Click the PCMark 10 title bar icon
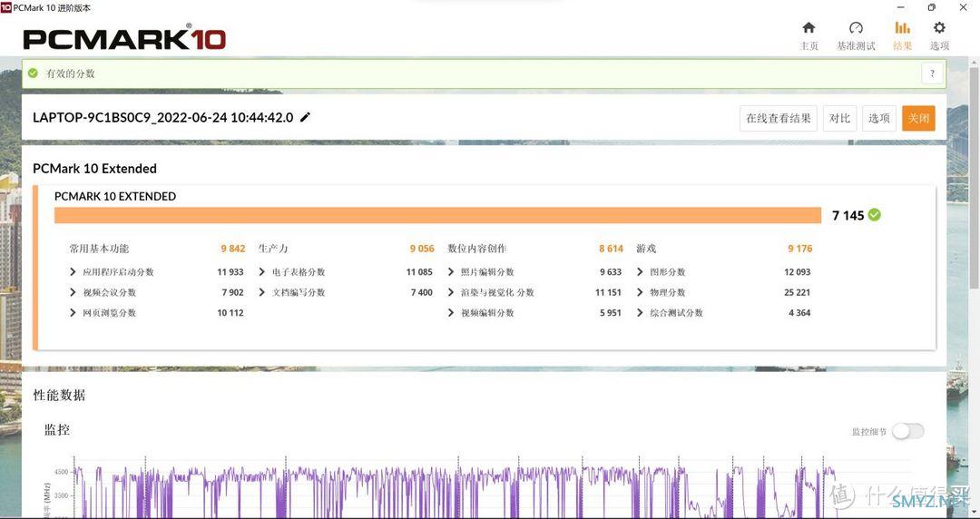980x519 pixels. 5,7
